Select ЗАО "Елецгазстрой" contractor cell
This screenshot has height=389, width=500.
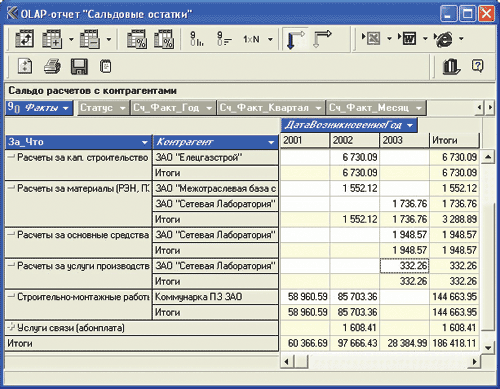(x=215, y=157)
